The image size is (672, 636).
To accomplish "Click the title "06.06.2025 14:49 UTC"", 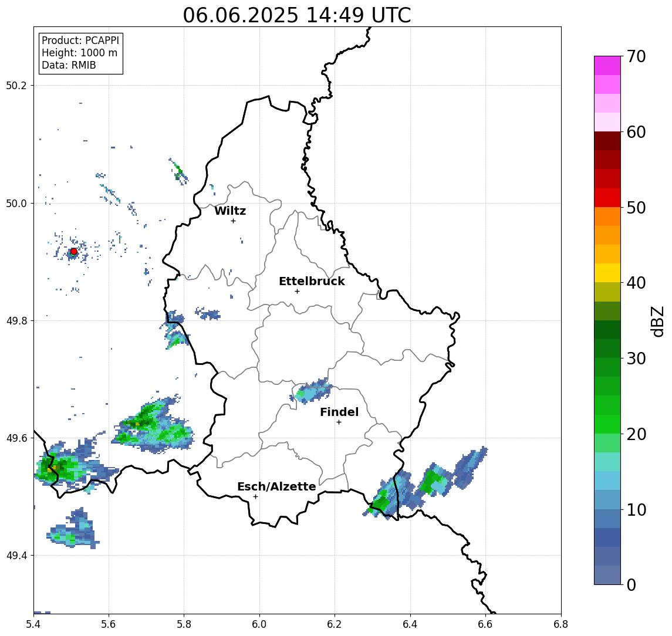I will point(296,15).
